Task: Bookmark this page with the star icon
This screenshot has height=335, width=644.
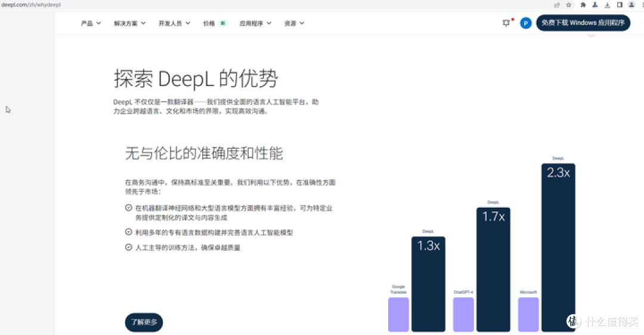Action: [568, 5]
